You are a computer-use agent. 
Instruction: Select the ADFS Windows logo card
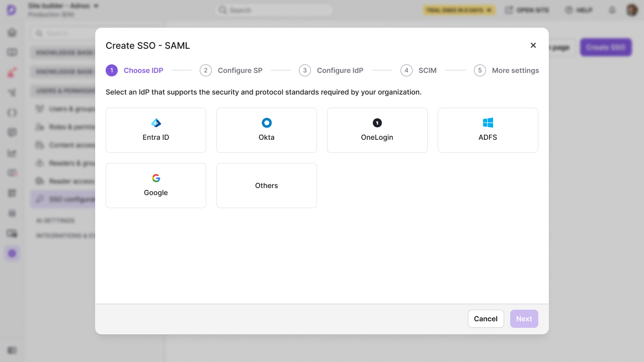click(x=488, y=130)
